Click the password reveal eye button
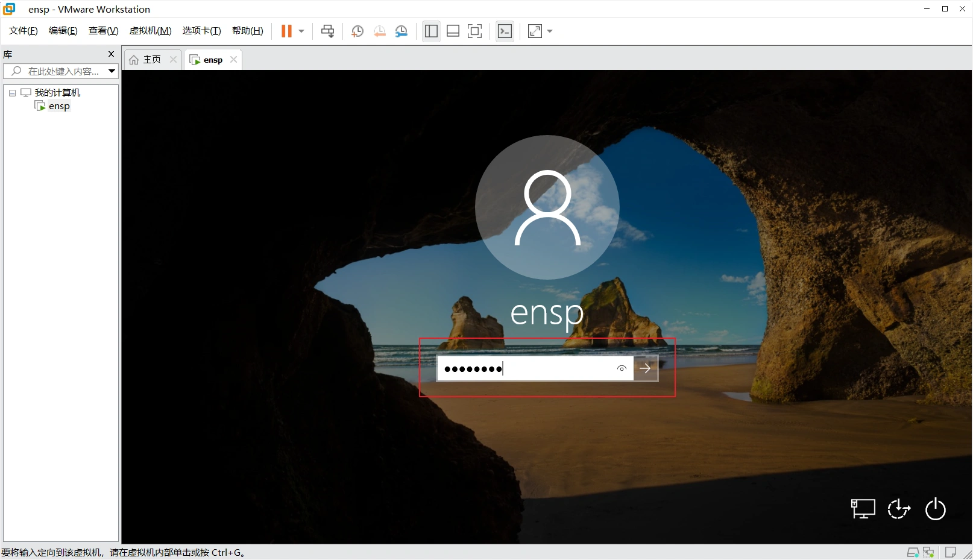This screenshot has width=973, height=560. 621,368
